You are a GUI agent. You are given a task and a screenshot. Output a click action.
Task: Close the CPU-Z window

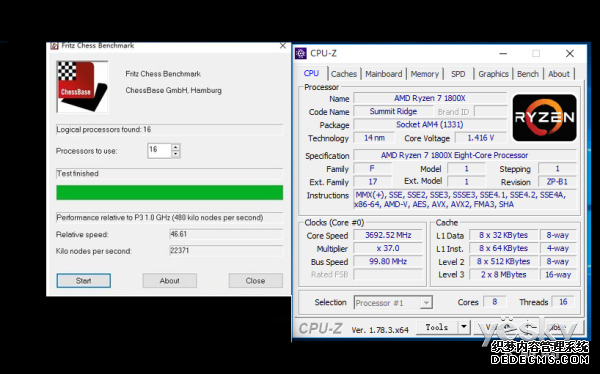tap(569, 54)
